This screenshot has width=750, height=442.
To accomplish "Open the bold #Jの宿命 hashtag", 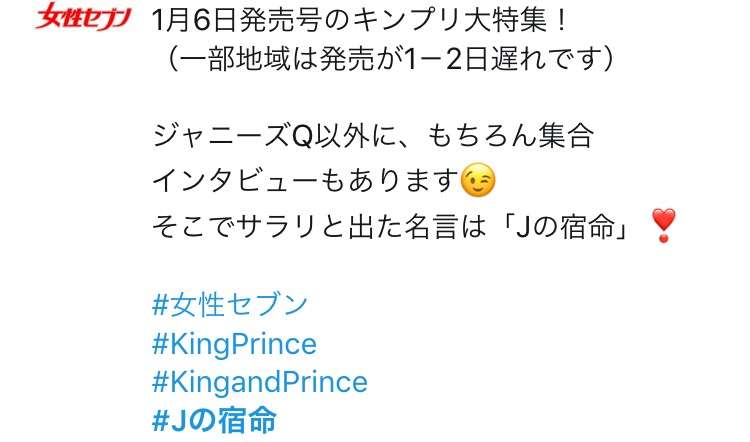I will click(214, 421).
